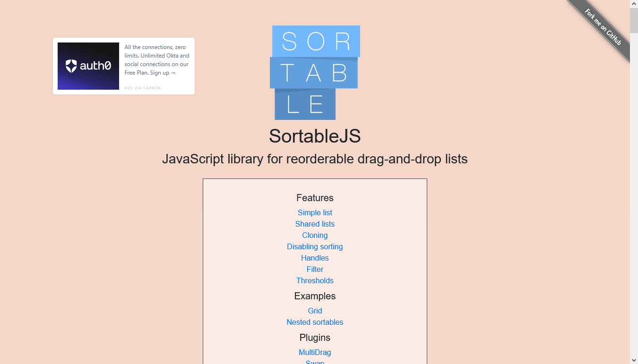
Task: Open the Disabling sorting example
Action: point(315,246)
